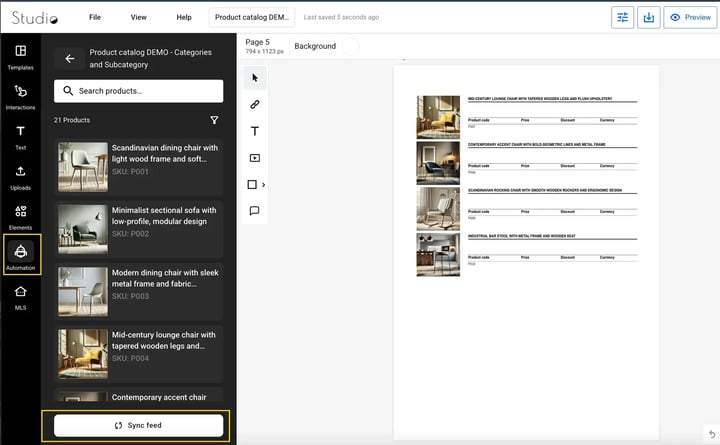This screenshot has height=445, width=720.
Task: Click the Industrial bar stool title on canvas
Action: 522,236
